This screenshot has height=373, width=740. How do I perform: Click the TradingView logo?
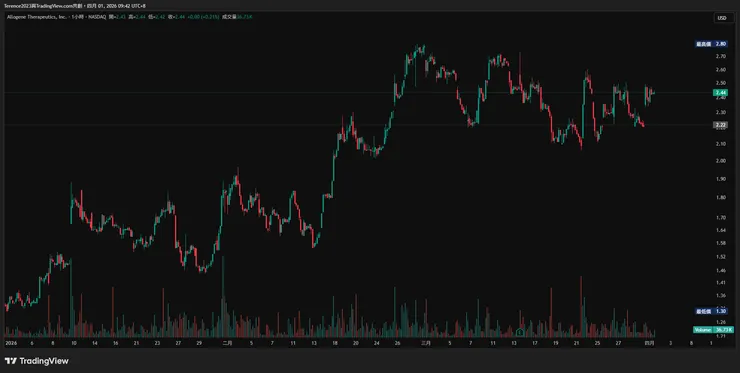[x=37, y=361]
